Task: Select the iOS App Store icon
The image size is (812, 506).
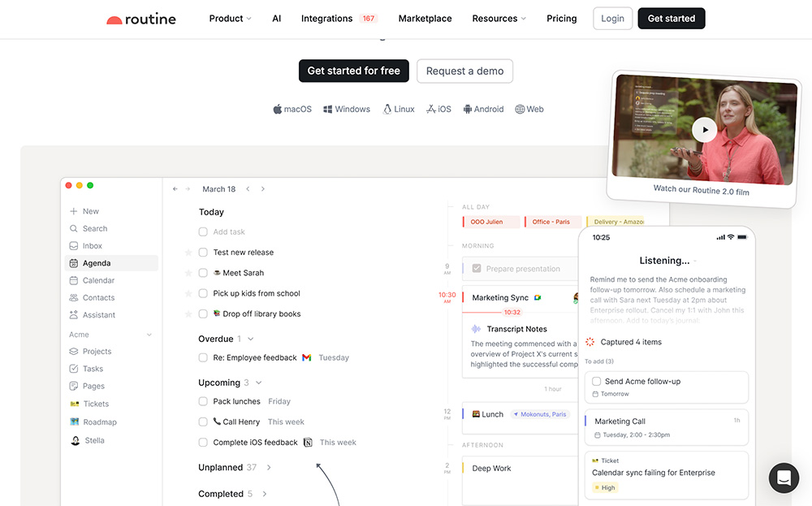Action: coord(431,110)
